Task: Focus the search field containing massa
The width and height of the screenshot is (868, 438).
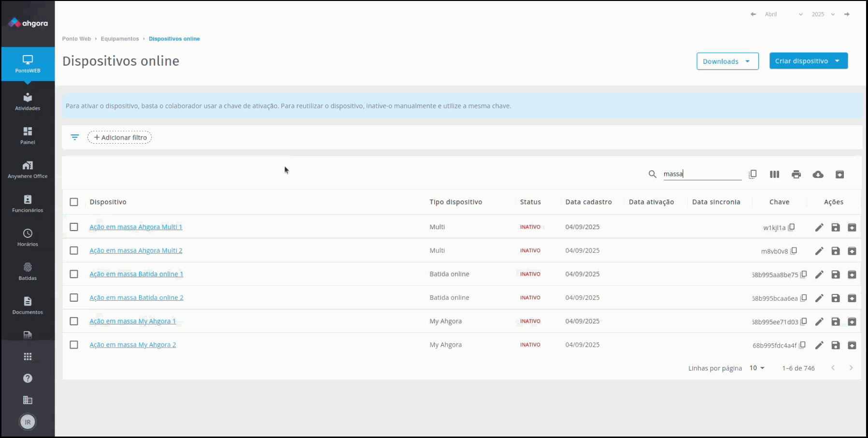Action: pyautogui.click(x=702, y=174)
